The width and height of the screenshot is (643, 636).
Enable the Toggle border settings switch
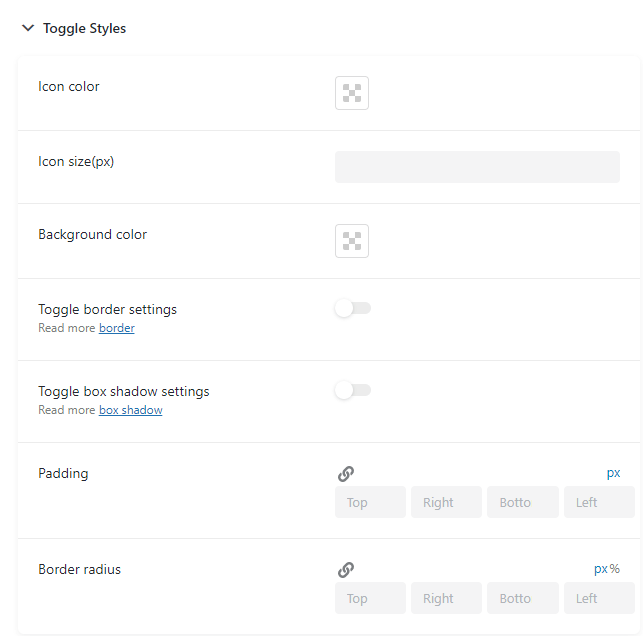pyautogui.click(x=353, y=308)
